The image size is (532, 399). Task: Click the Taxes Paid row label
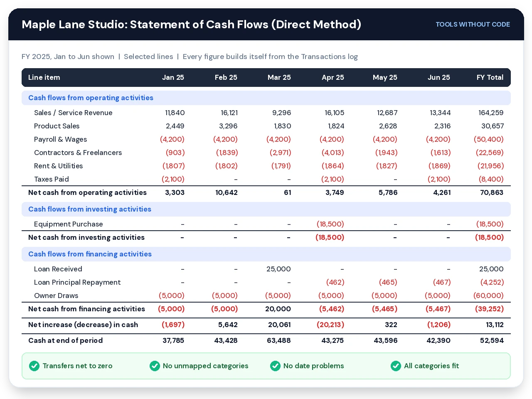52,179
